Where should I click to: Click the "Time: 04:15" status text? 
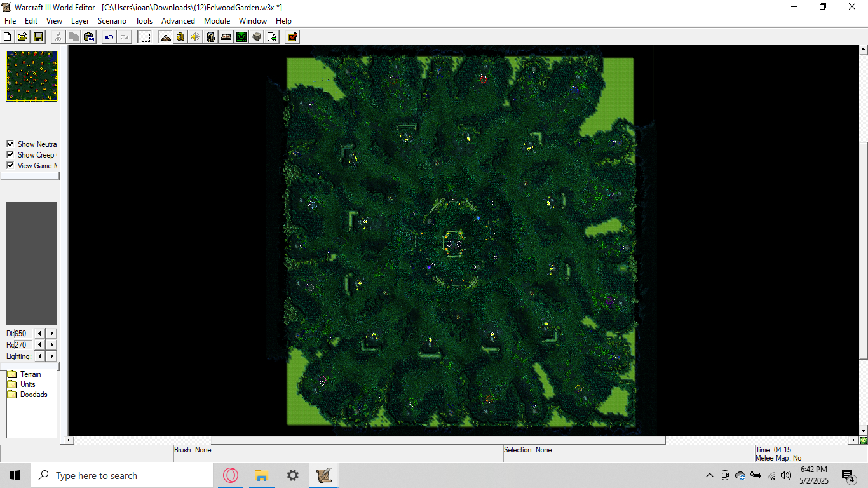[773, 450]
